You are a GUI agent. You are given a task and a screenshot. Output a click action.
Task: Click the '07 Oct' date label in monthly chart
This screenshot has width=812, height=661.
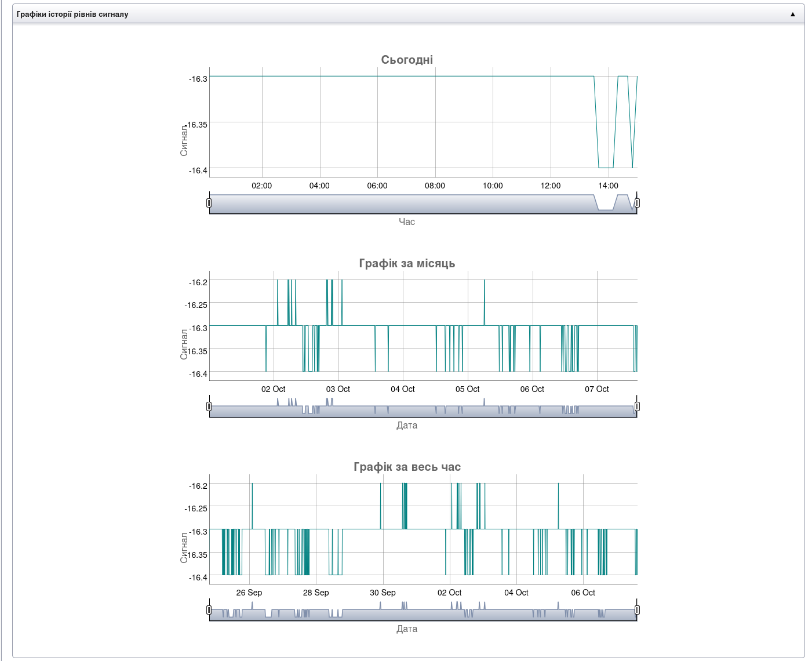(x=596, y=389)
